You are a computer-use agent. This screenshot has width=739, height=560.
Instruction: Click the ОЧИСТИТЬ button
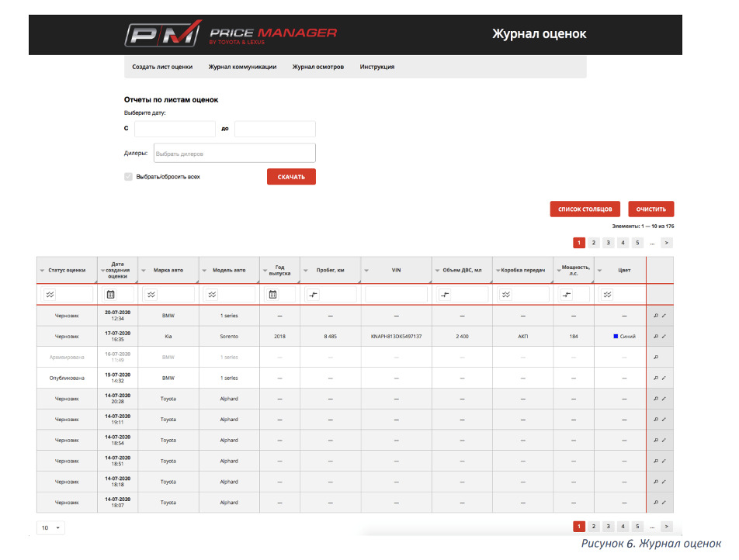[651, 209]
